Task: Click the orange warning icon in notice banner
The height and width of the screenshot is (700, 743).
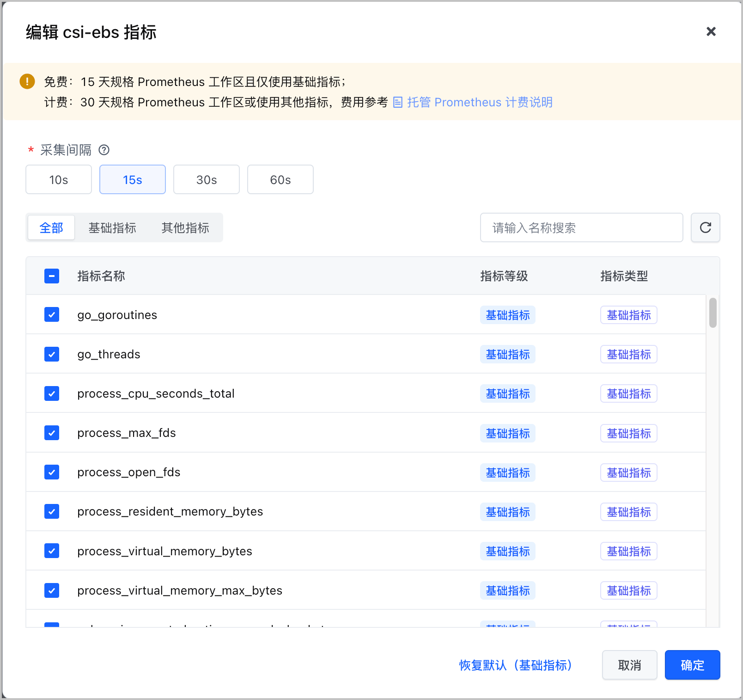Action: [x=27, y=81]
